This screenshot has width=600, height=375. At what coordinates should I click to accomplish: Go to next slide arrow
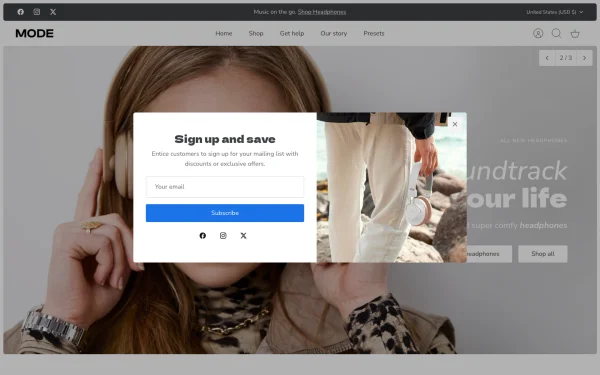(x=584, y=58)
